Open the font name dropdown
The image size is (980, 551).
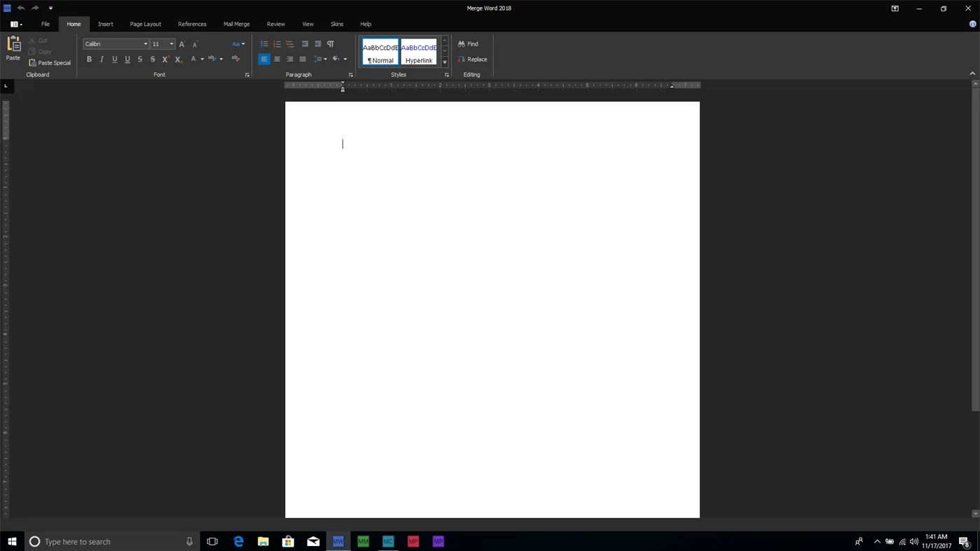tap(144, 43)
